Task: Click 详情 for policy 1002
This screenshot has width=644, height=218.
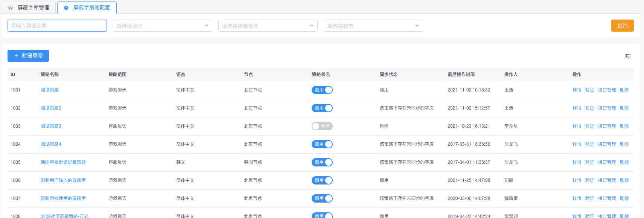Action: tap(577, 108)
